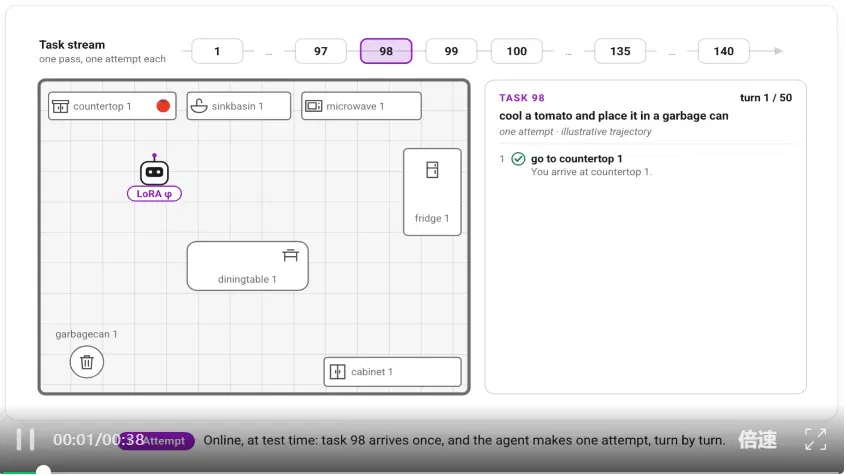Viewport: 846px width, 475px height.
Task: Click the microwave icon
Action: [313, 106]
